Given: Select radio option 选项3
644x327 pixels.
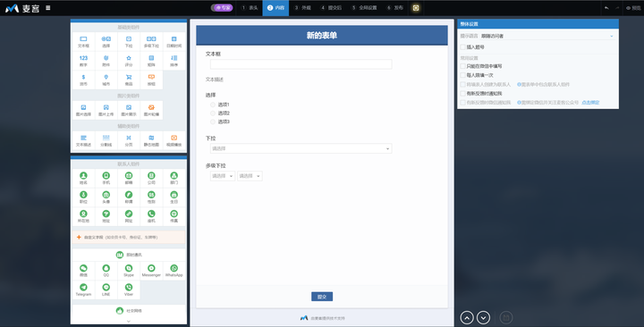Looking at the screenshot, I should [213, 122].
